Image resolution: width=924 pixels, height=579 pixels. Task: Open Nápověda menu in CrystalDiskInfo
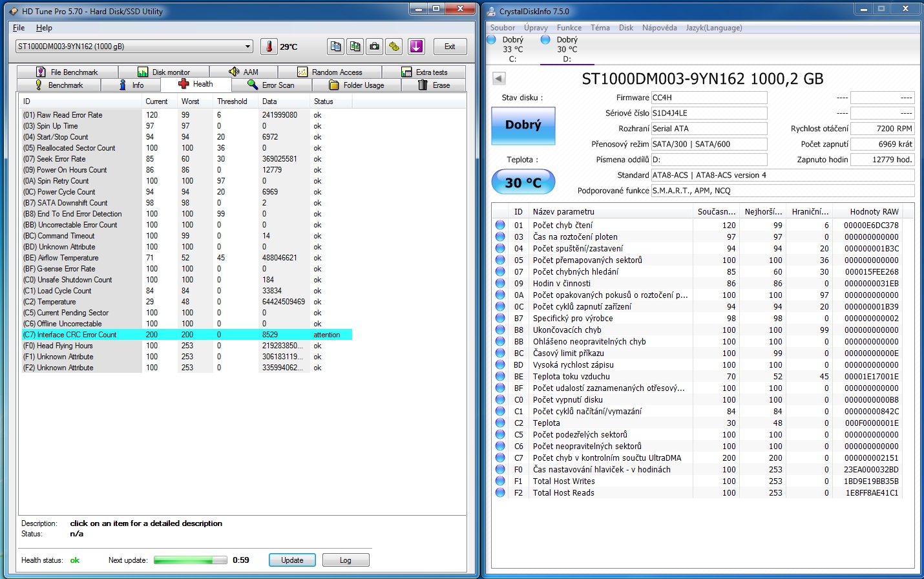[x=660, y=28]
